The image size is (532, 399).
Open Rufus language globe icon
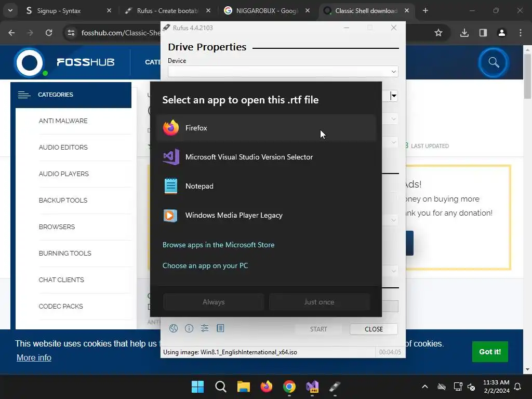pos(174,328)
